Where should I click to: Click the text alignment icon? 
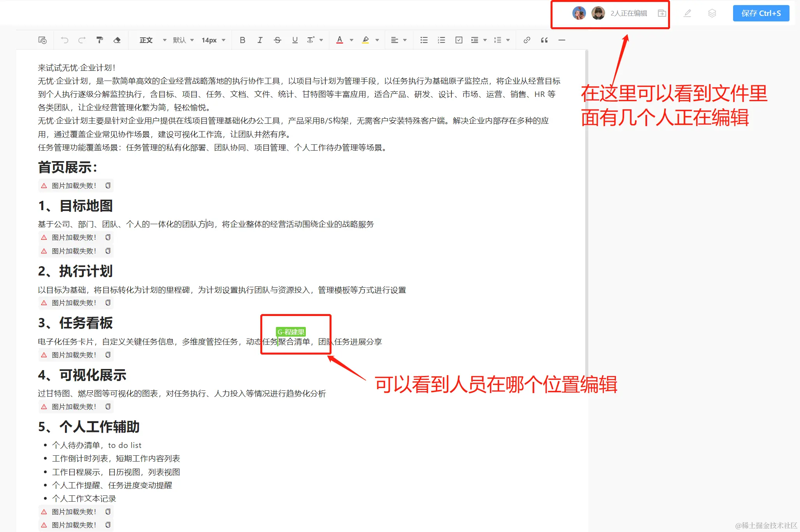click(395, 40)
